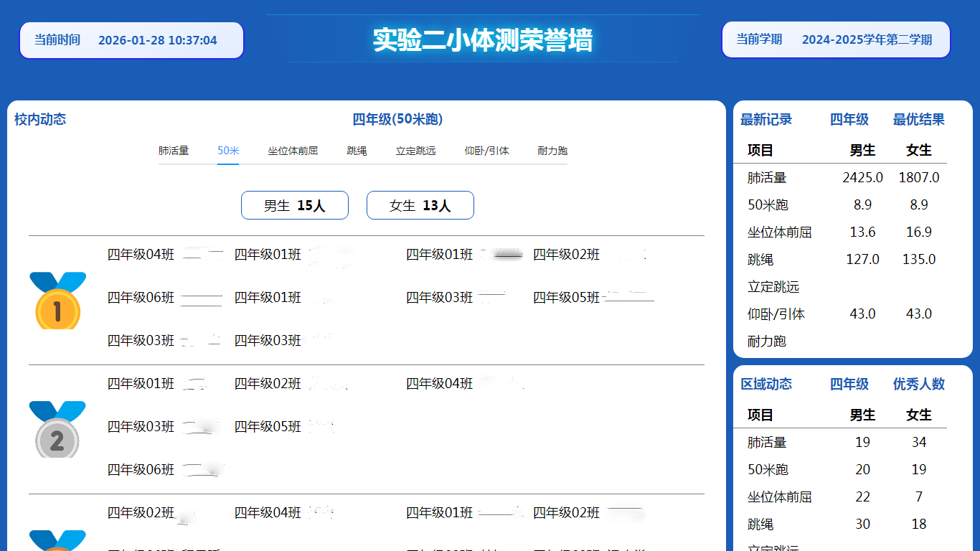Switch to the 耐力跑 tab
The image size is (980, 551).
552,151
